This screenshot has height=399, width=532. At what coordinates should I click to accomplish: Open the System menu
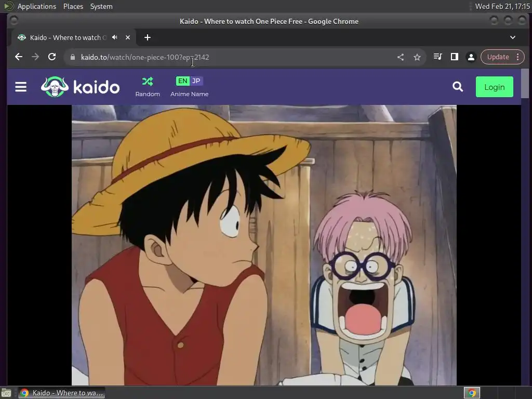101,6
